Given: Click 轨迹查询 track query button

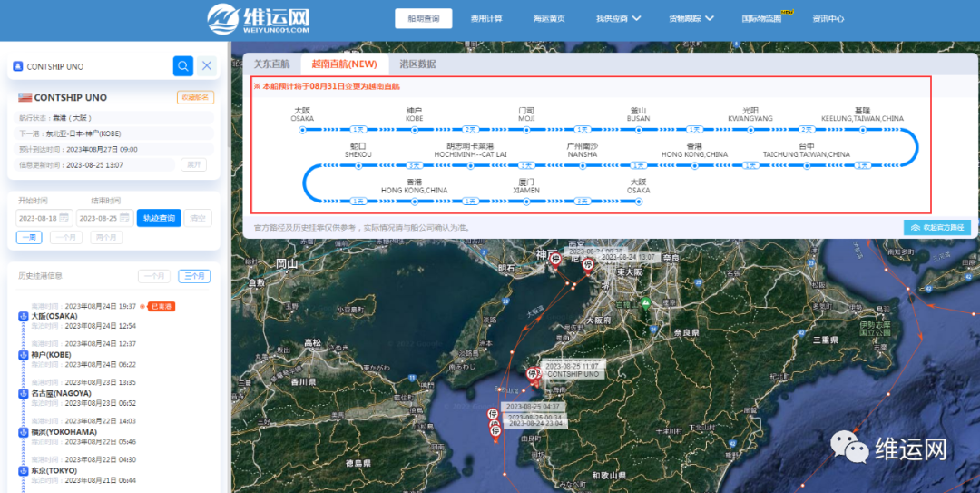Looking at the screenshot, I should tap(159, 218).
